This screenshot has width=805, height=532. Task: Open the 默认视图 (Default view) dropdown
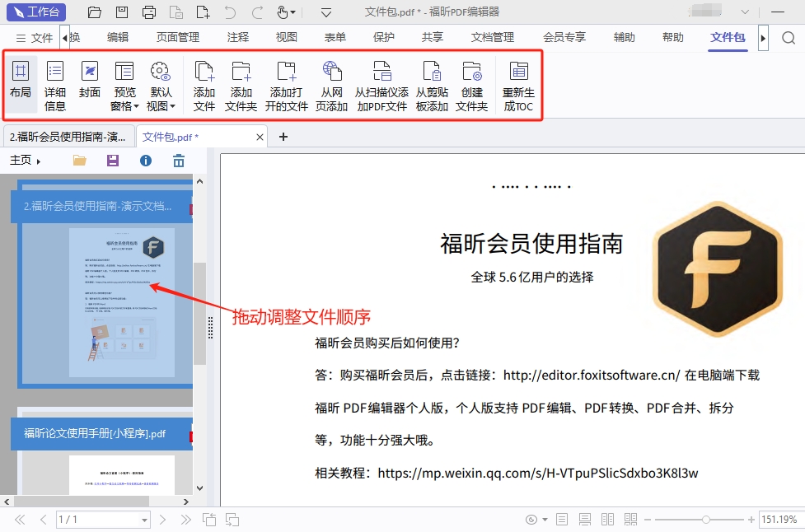pos(160,105)
